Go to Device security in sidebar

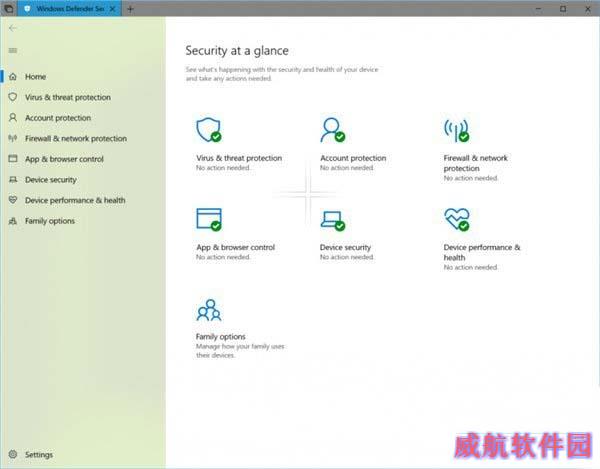coord(51,179)
